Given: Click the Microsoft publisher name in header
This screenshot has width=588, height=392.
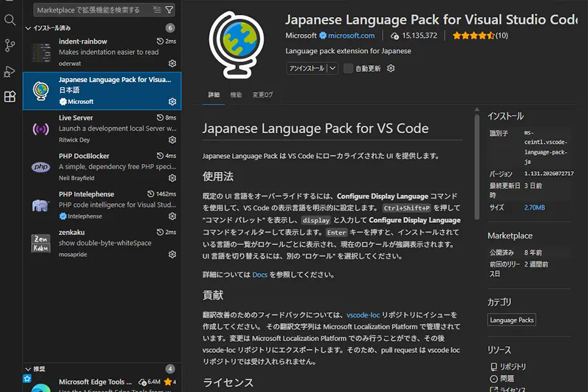Looking at the screenshot, I should pos(301,36).
